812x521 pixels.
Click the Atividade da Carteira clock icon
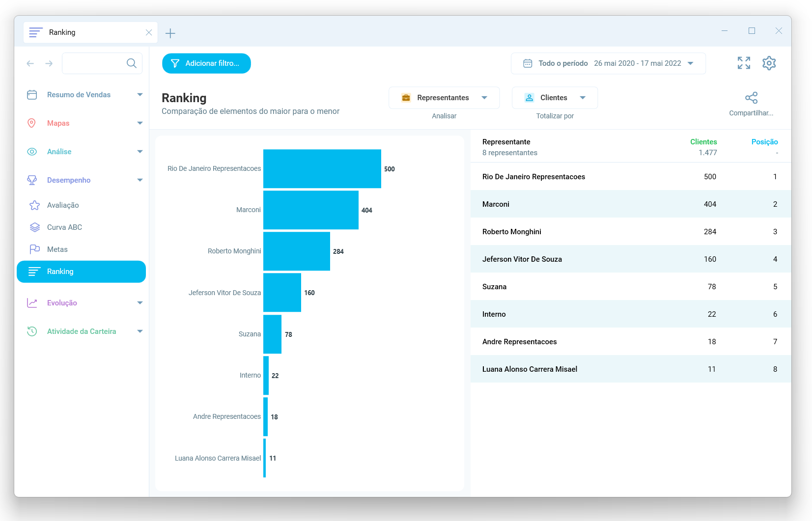[32, 331]
